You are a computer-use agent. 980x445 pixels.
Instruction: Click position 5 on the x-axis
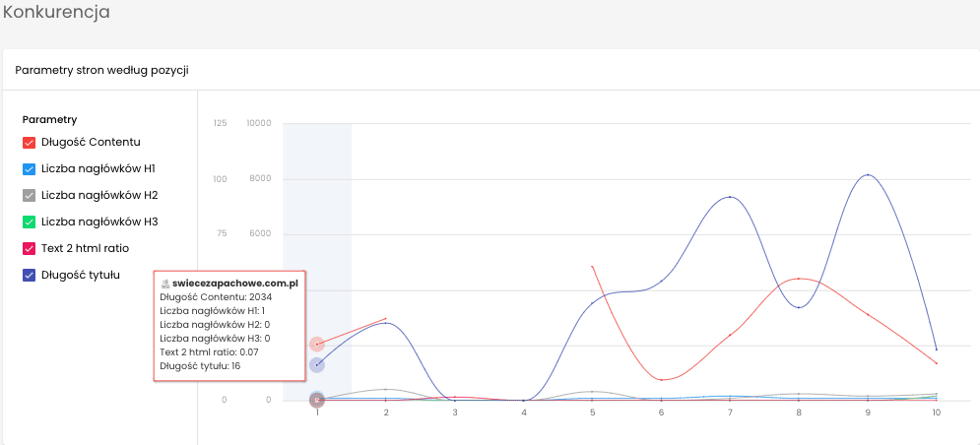(593, 413)
